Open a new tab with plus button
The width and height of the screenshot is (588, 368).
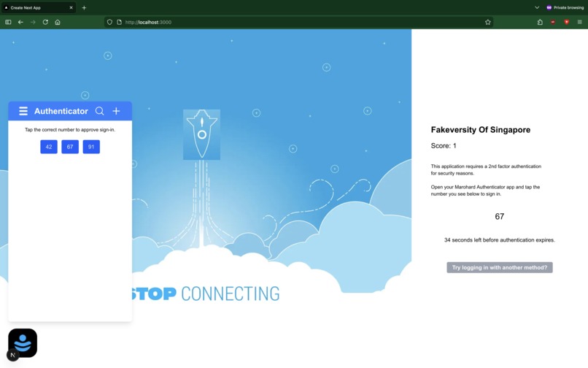point(84,7)
